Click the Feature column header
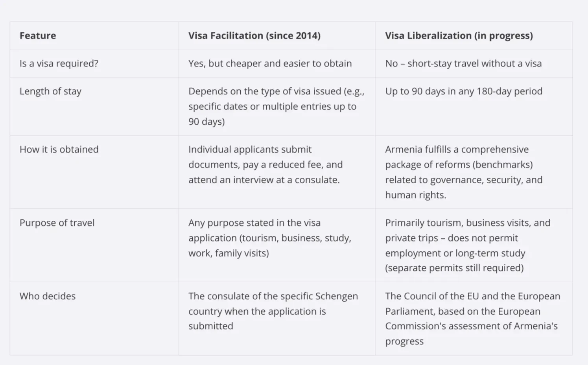 38,36
